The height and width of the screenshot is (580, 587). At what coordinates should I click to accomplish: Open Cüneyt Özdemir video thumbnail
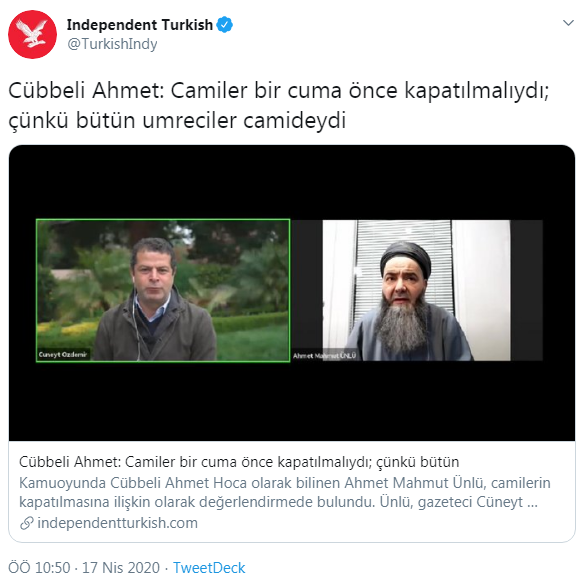tap(163, 291)
